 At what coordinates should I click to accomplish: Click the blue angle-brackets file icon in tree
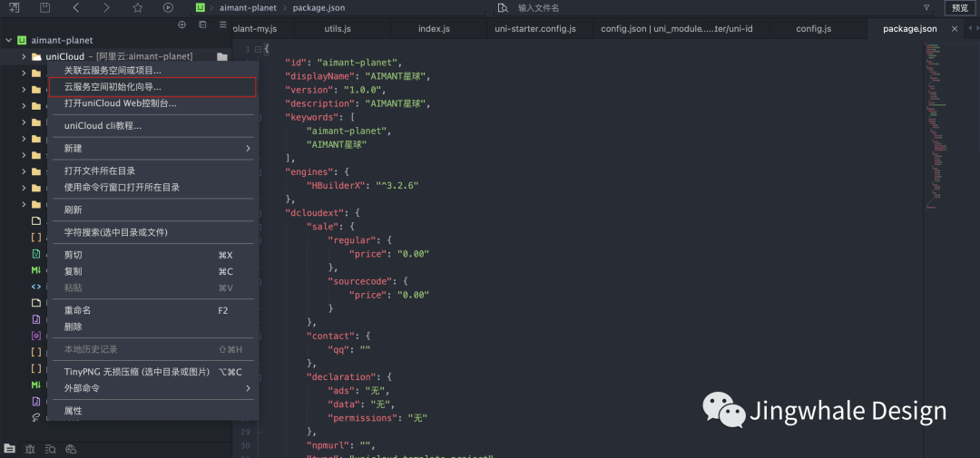click(36, 287)
